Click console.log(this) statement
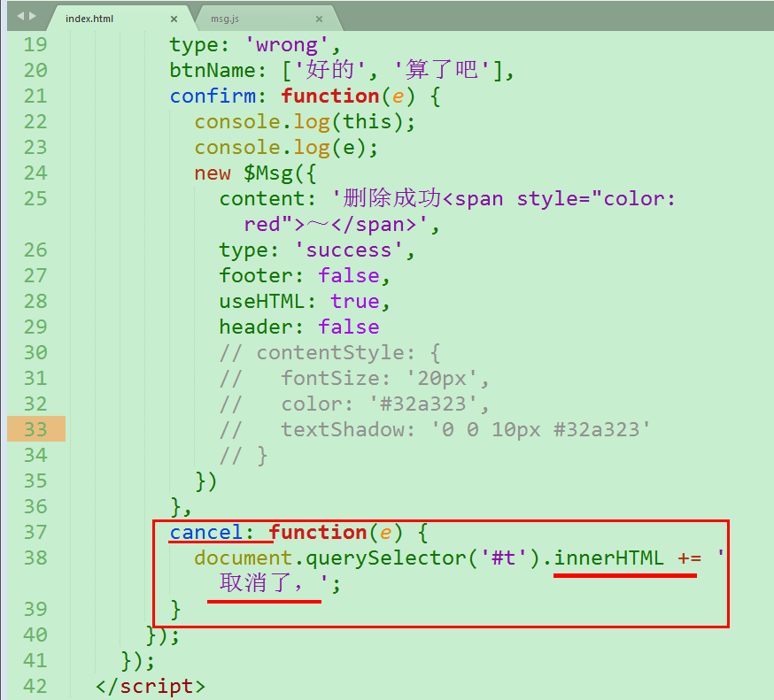This screenshot has width=774, height=700. [x=305, y=122]
